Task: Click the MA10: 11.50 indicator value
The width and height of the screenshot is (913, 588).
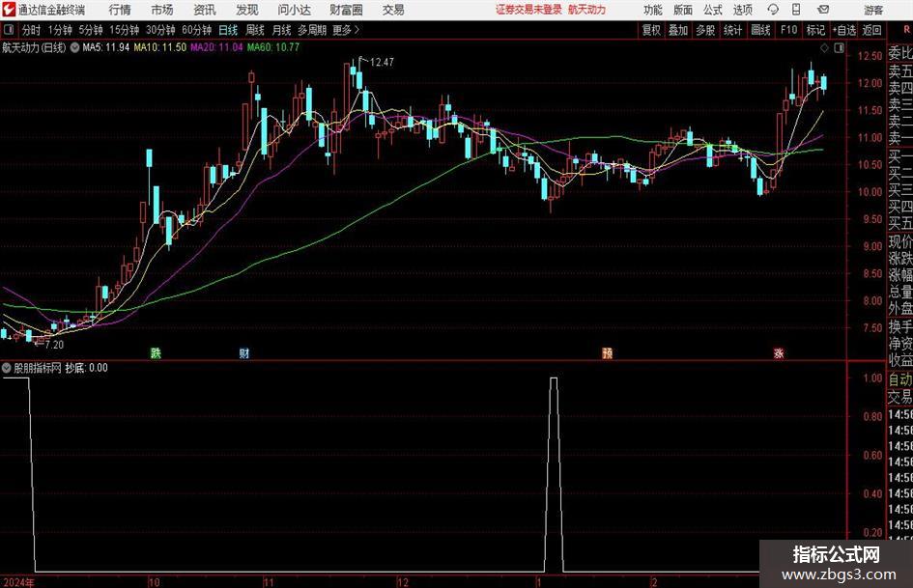Action: [x=160, y=47]
